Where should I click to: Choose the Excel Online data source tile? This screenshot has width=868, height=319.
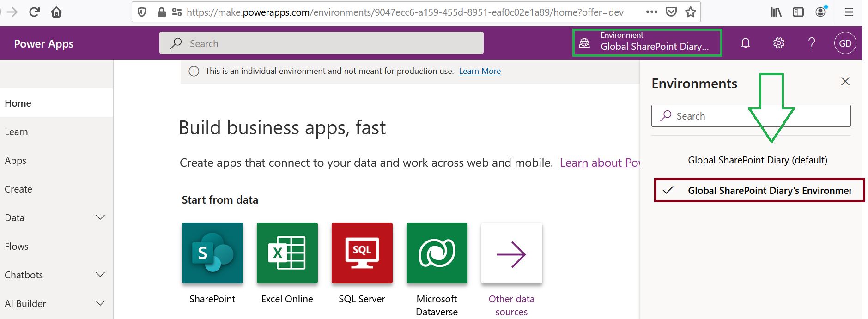coord(287,253)
